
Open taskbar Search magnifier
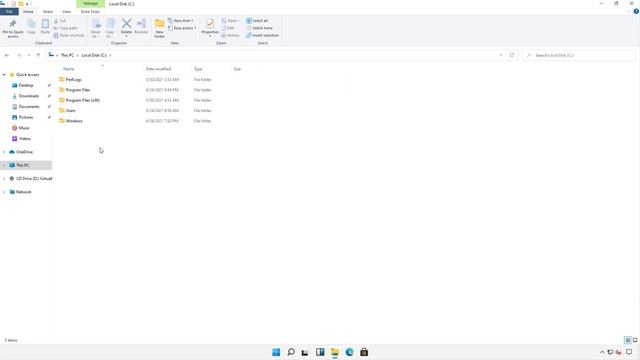[x=291, y=352]
